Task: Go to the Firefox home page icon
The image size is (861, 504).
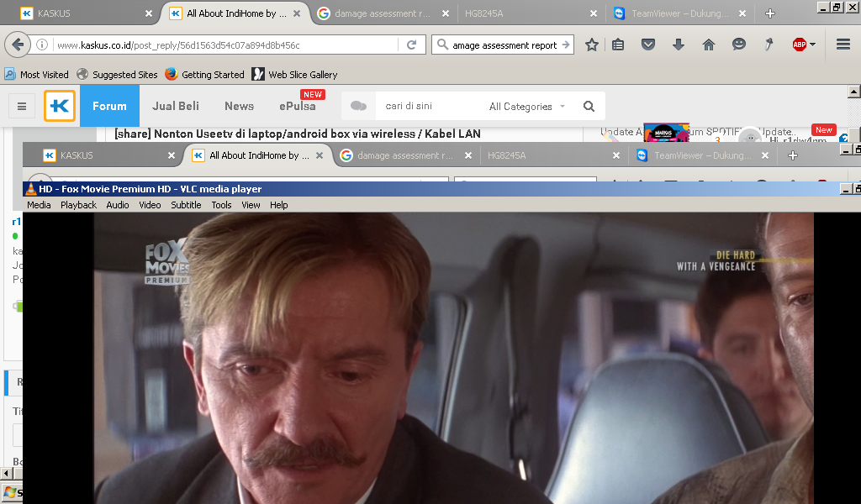Action: coord(708,45)
